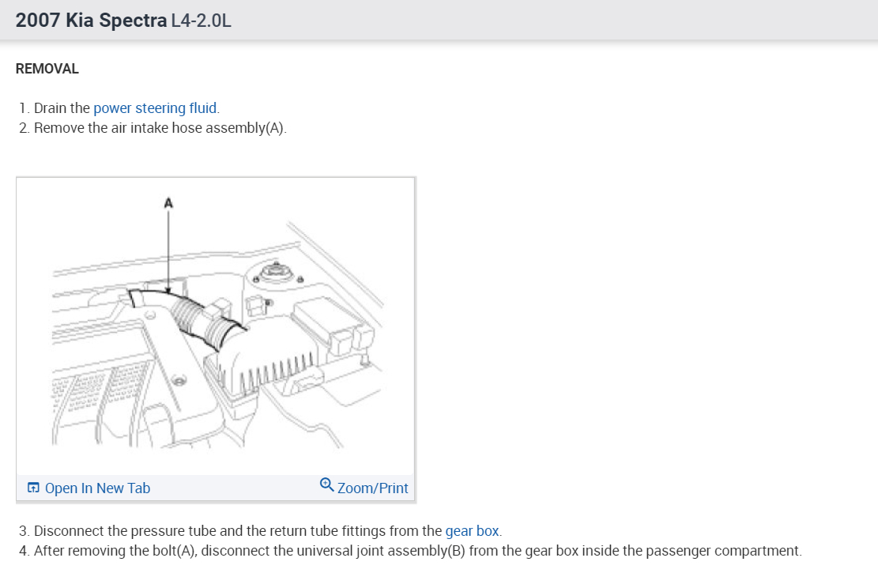Click step 2 'Remove the air intake hose assembly(A)'

coord(160,128)
